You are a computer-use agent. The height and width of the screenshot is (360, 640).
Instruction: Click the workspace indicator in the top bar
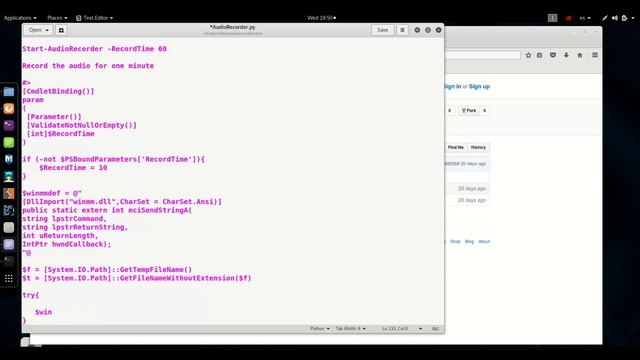552,18
